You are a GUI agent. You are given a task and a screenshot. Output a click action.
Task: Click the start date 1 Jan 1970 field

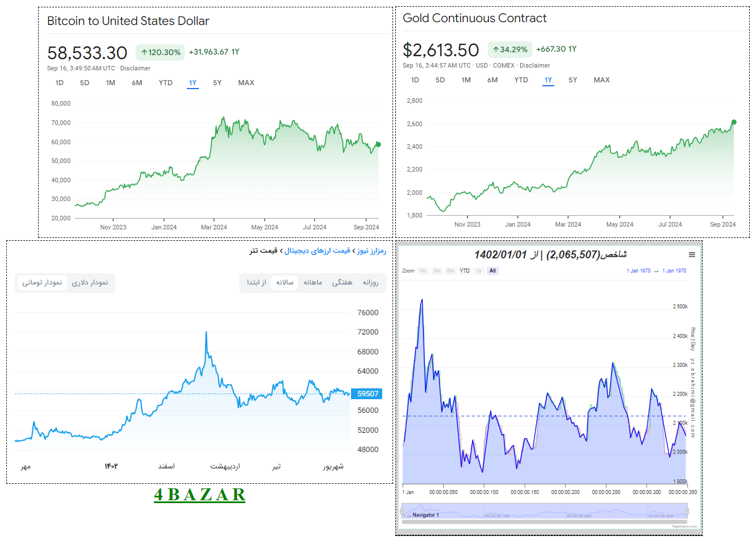pyautogui.click(x=638, y=271)
